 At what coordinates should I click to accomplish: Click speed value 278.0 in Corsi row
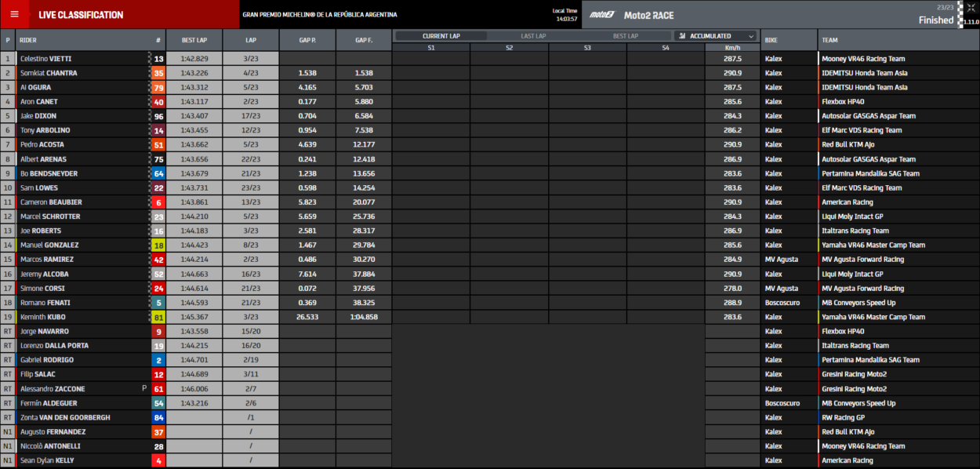pyautogui.click(x=732, y=289)
